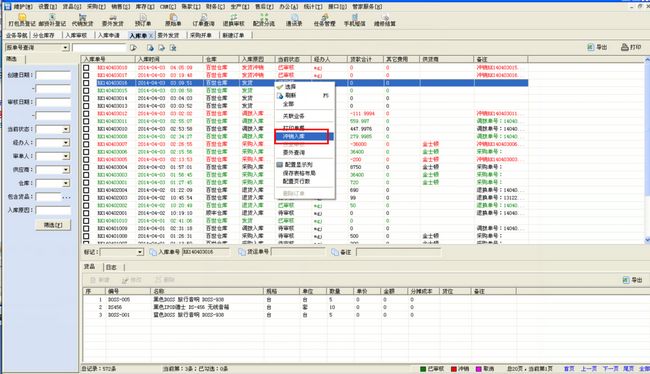Choose 保存表格布局 in the context menu
Screen dimensions: 650x374
tap(304, 173)
